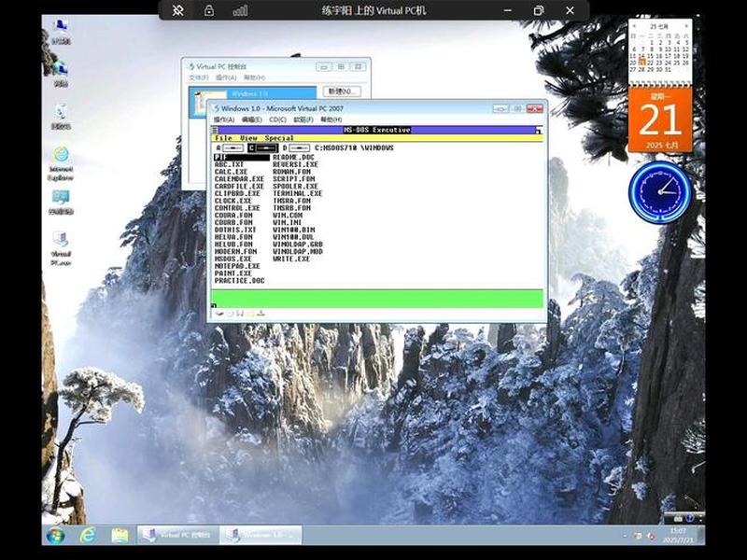The height and width of the screenshot is (560, 747).
Task: Launch Internet Explorer from the taskbar
Action: click(88, 535)
